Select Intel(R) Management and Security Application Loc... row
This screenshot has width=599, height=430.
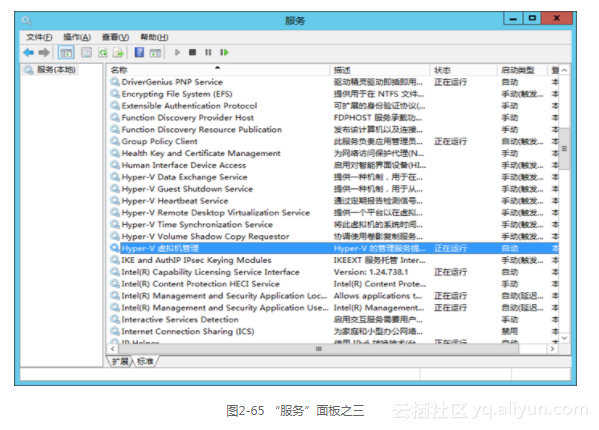click(334, 296)
